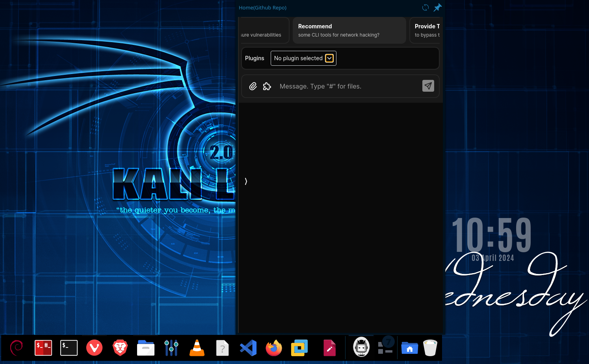The height and width of the screenshot is (364, 589).
Task: Open the Debian swirl application menu
Action: tap(17, 348)
